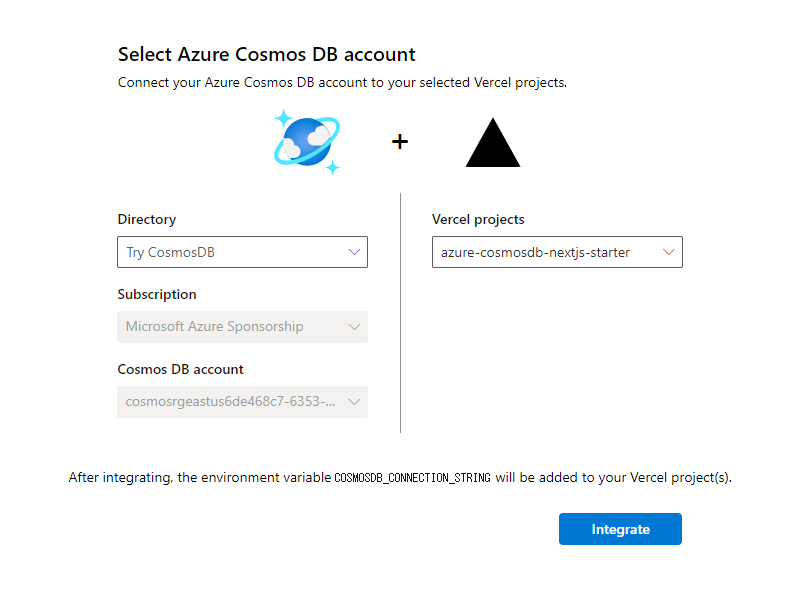Click the Vercel projects field label
Screen dimensions: 800x599
[x=478, y=219]
